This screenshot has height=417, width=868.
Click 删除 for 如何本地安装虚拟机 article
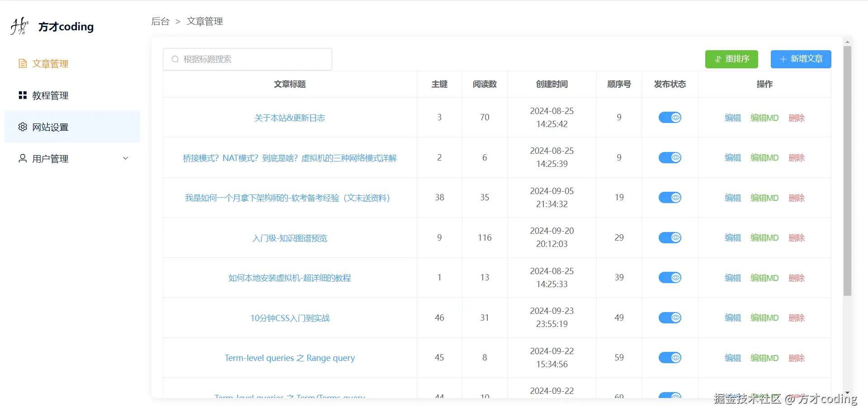coord(797,278)
